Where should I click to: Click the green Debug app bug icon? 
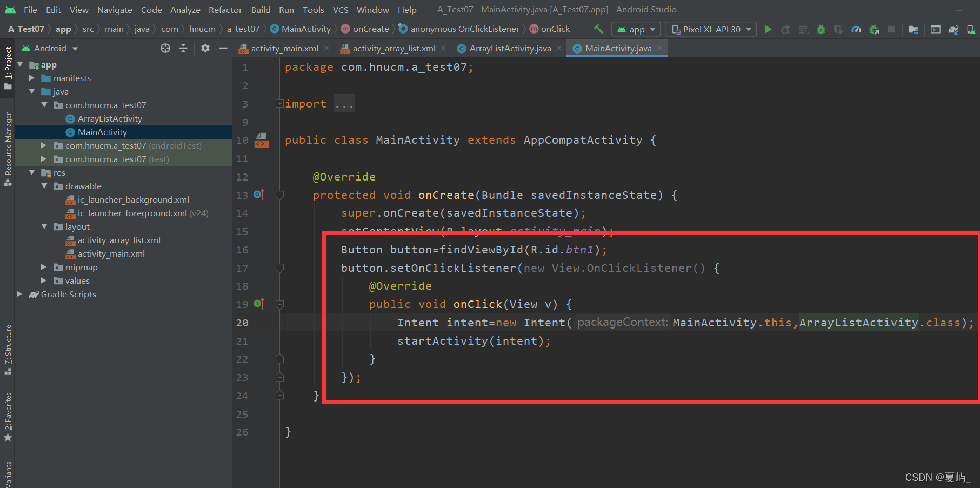(821, 29)
